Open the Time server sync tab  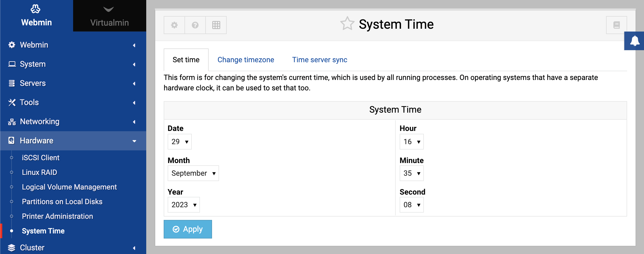[x=319, y=60]
